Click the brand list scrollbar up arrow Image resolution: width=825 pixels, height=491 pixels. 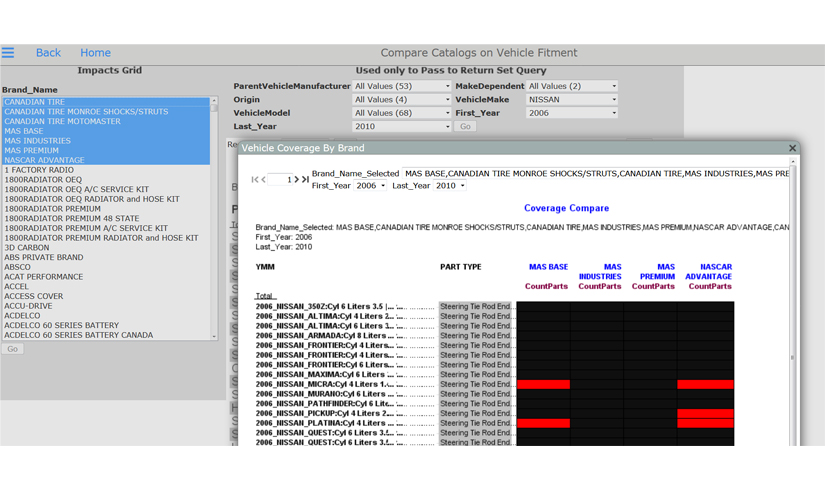214,101
